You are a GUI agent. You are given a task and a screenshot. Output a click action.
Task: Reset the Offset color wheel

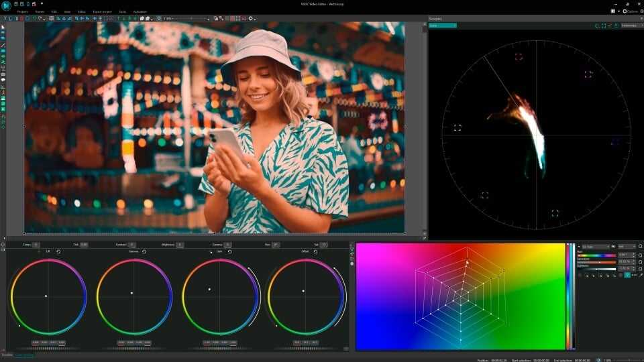tap(315, 251)
